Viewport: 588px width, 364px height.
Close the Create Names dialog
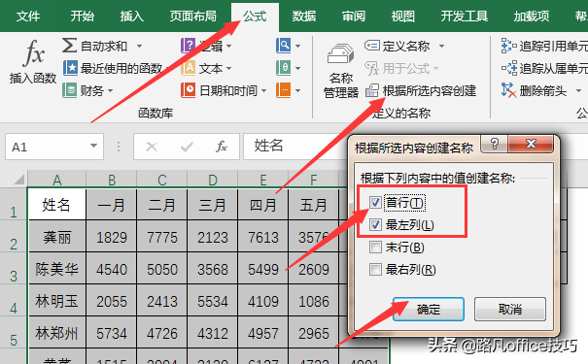[x=531, y=144]
